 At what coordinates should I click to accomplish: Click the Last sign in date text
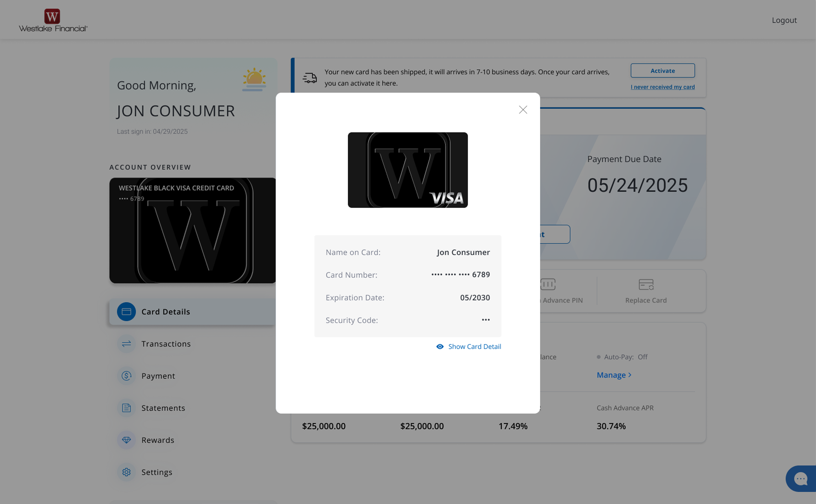point(152,132)
